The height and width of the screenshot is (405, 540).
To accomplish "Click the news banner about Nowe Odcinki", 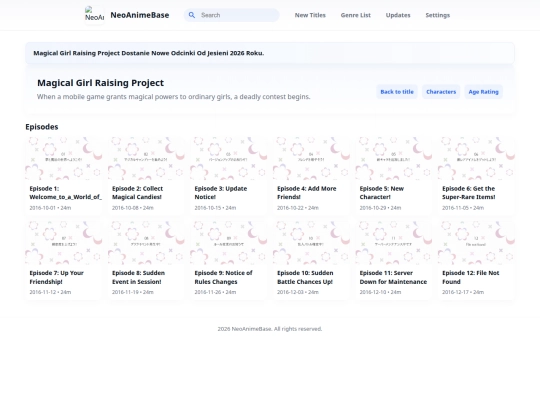I will pos(270,53).
